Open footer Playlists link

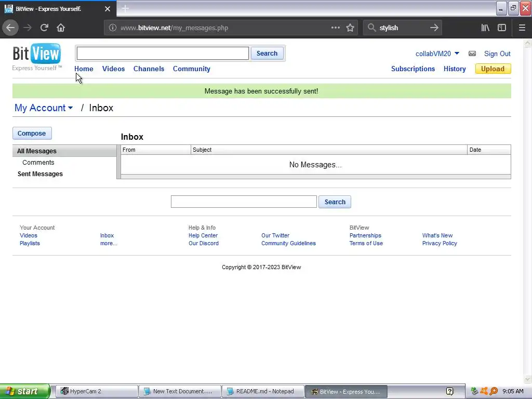[x=30, y=243]
